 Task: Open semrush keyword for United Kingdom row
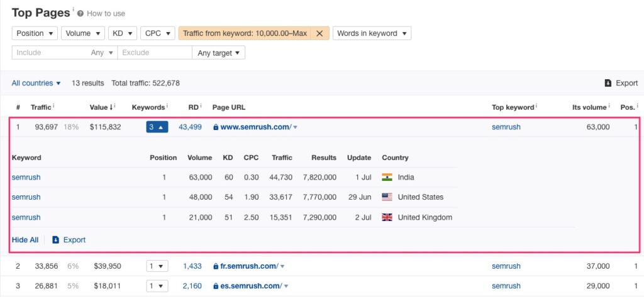point(26,217)
